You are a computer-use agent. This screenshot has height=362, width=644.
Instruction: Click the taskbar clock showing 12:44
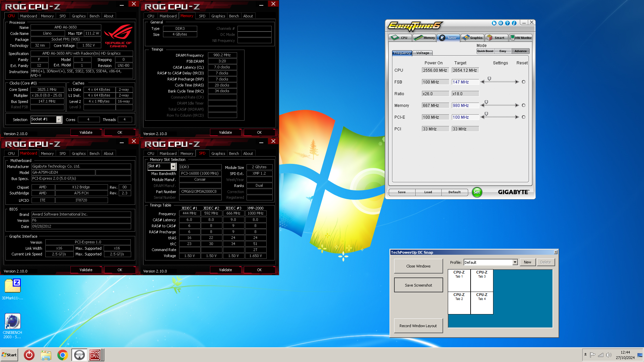625,355
